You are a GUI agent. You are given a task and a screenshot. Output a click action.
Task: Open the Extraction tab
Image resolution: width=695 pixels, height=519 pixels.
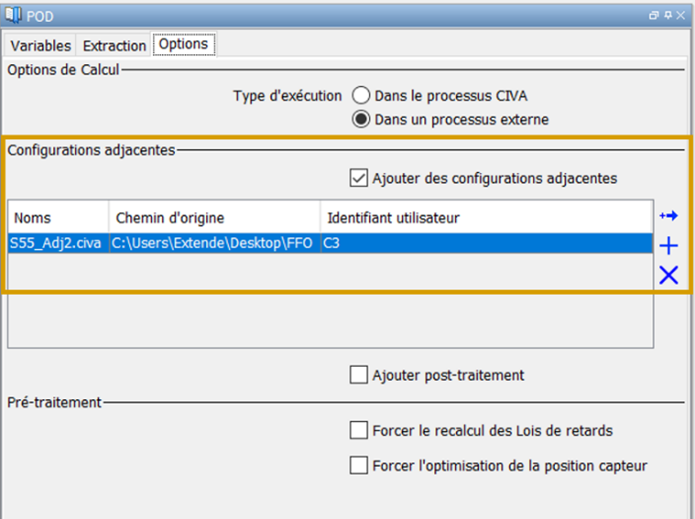click(114, 46)
